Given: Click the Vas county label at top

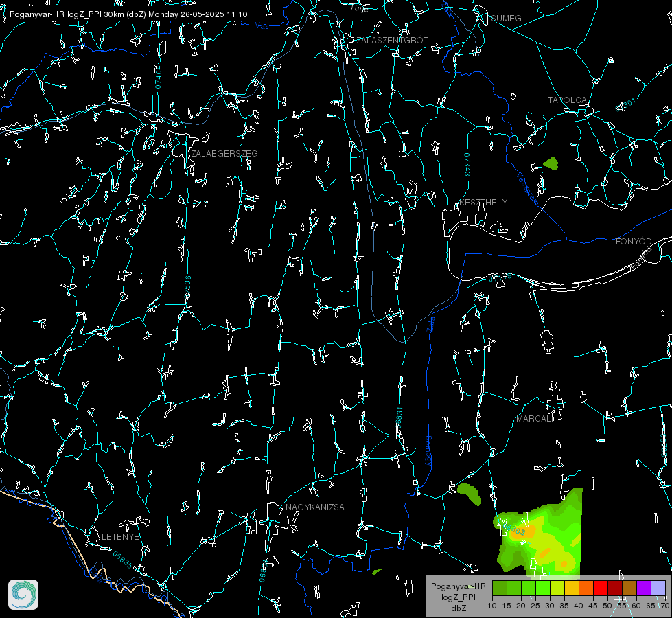Looking at the screenshot, I should 262,26.
